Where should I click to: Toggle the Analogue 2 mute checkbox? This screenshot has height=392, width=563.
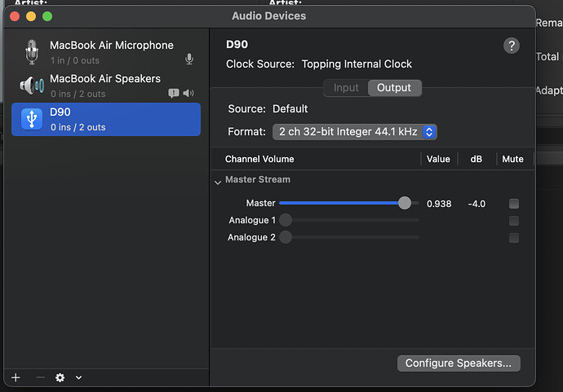coord(514,238)
